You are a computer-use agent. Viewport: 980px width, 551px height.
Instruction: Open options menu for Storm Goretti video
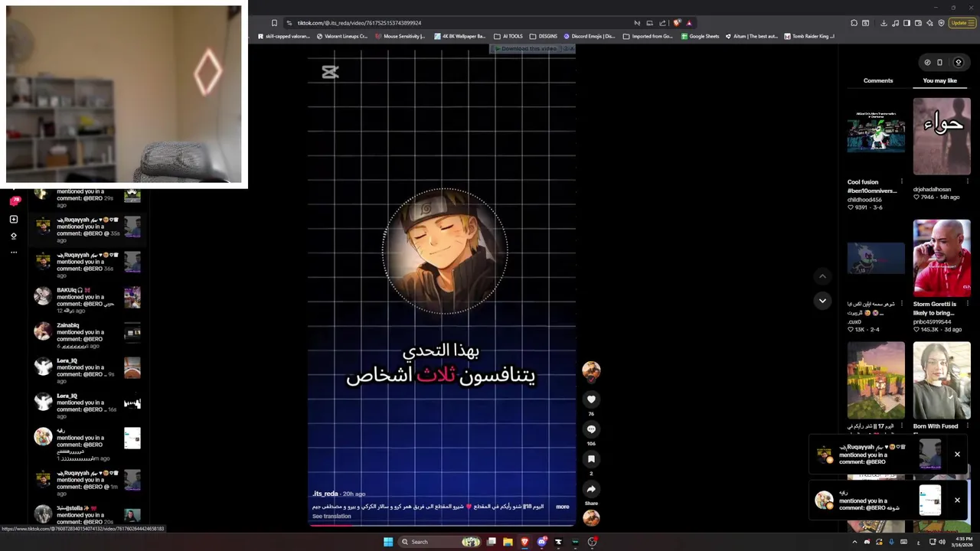pos(968,304)
